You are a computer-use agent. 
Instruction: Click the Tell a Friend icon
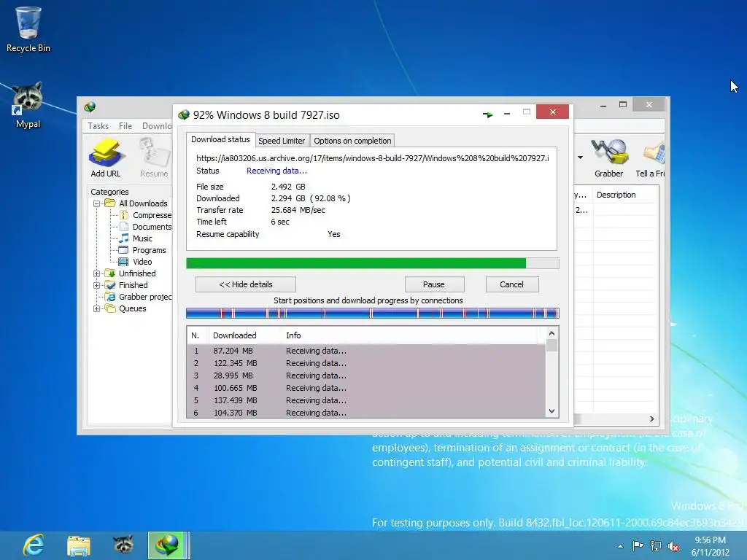pos(651,157)
